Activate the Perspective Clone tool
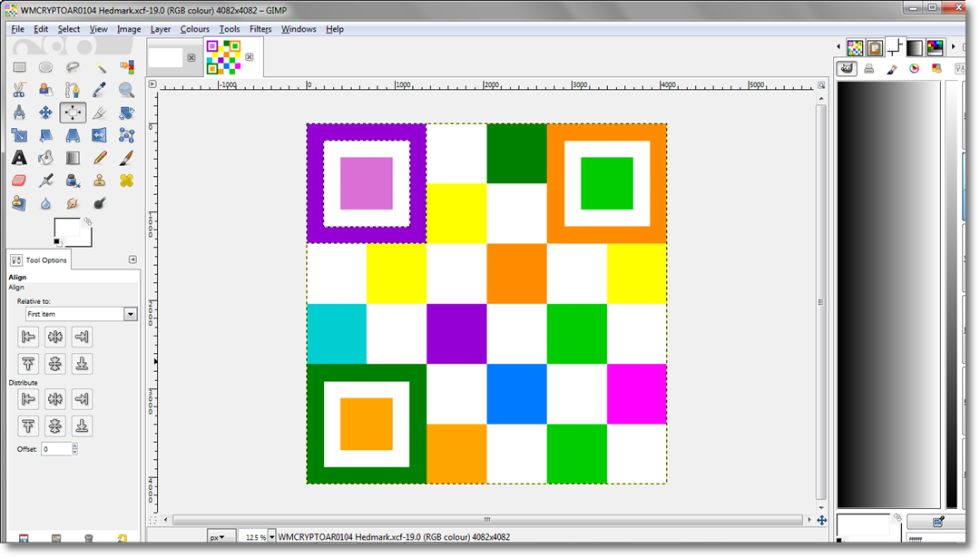Image resolution: width=980 pixels, height=558 pixels. [19, 203]
